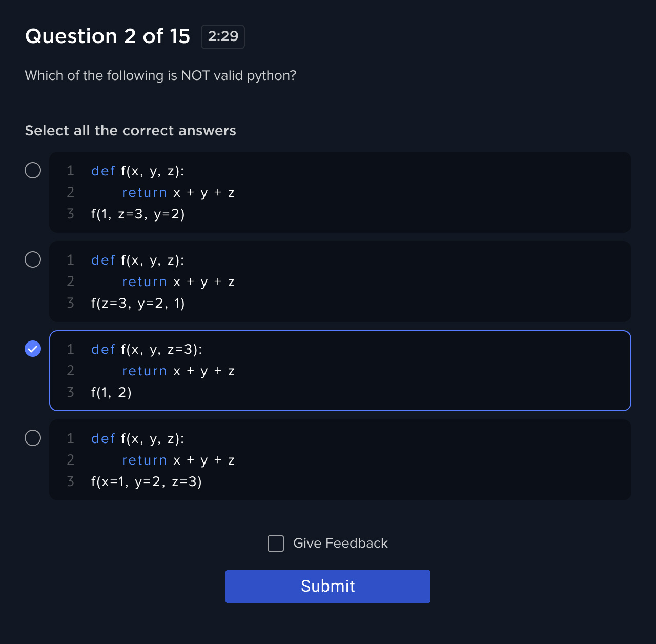The width and height of the screenshot is (656, 644).
Task: Enable the Give Feedback checkbox
Action: (275, 543)
